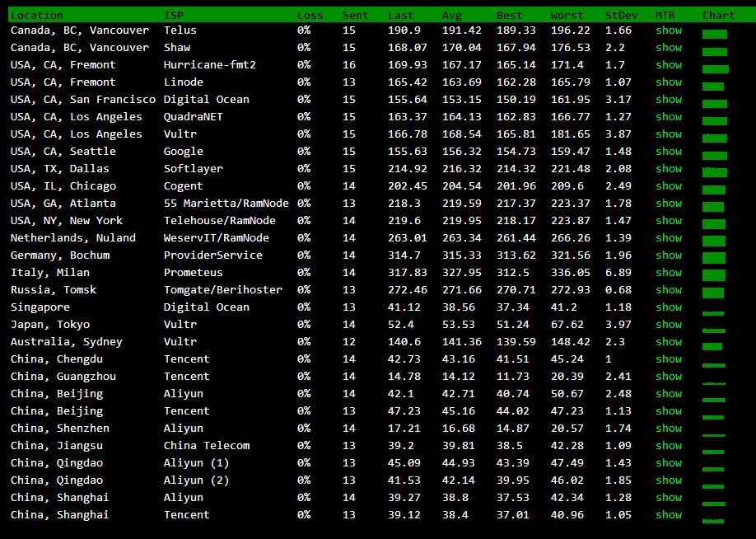This screenshot has width=756, height=539.
Task: Click the ISP column header
Action: (x=173, y=15)
